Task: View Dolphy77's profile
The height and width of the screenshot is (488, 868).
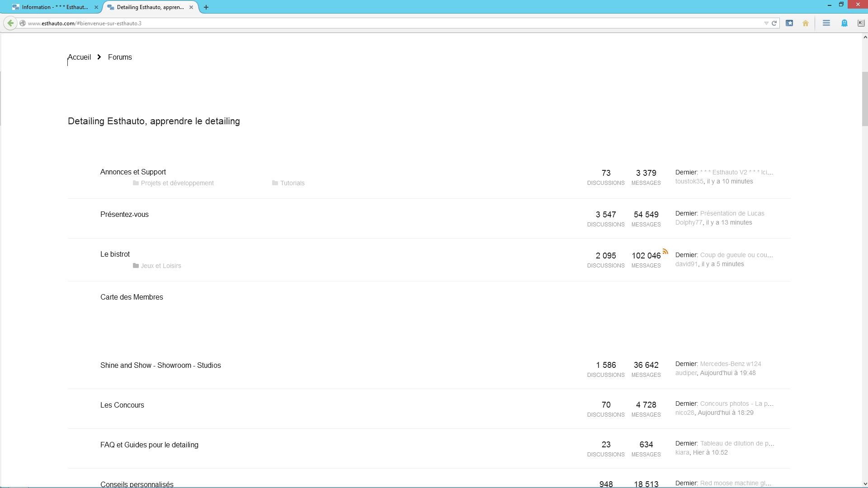Action: [689, 222]
